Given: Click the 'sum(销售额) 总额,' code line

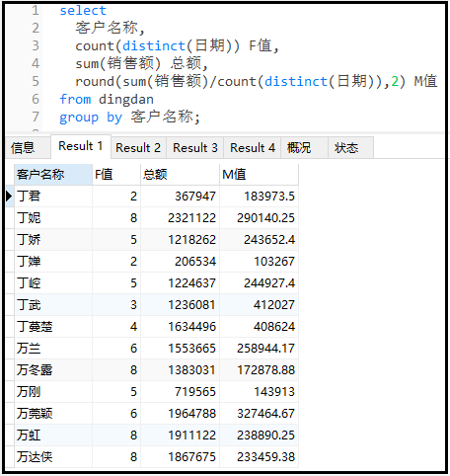Looking at the screenshot, I should [141, 63].
